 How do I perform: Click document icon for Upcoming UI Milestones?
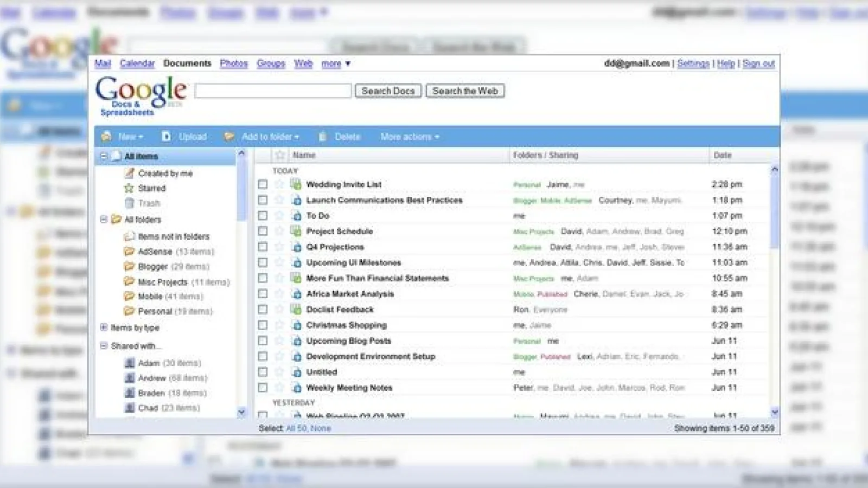tap(296, 262)
